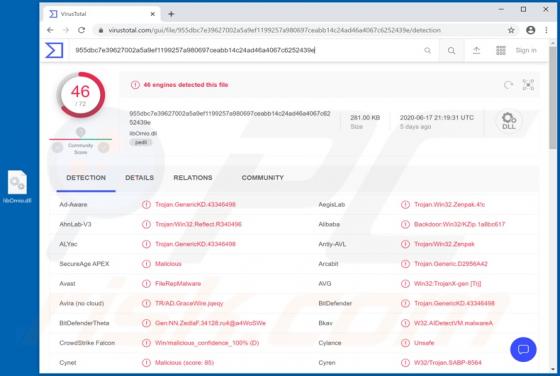Click the site lock icon in address bar
This screenshot has height=376, width=560.
(x=101, y=30)
